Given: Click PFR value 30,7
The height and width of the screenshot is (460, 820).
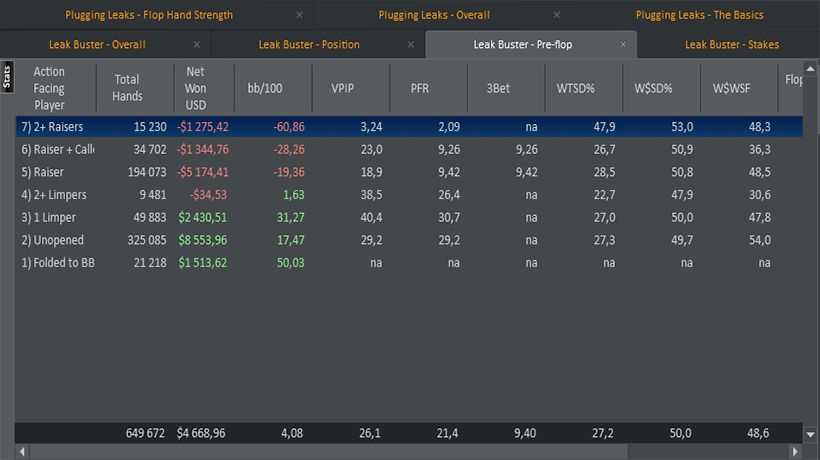Looking at the screenshot, I should click(x=449, y=217).
